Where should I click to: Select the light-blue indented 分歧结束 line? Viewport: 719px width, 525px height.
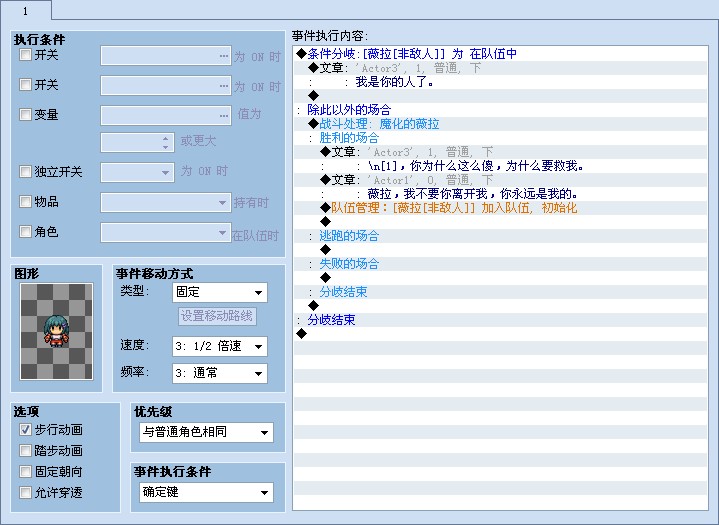(500, 292)
